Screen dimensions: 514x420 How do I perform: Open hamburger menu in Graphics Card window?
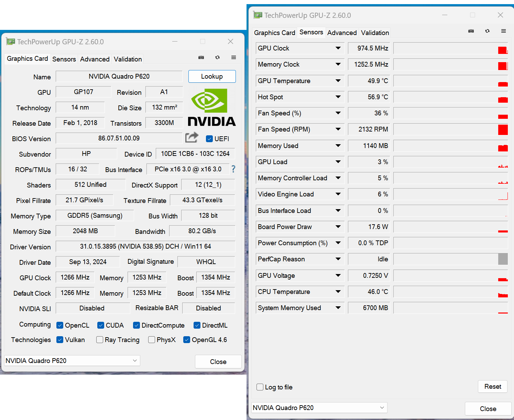(234, 57)
